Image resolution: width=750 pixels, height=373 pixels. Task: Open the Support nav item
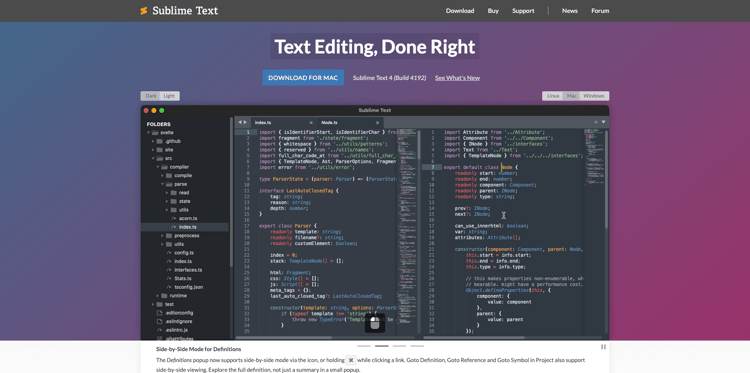(523, 11)
